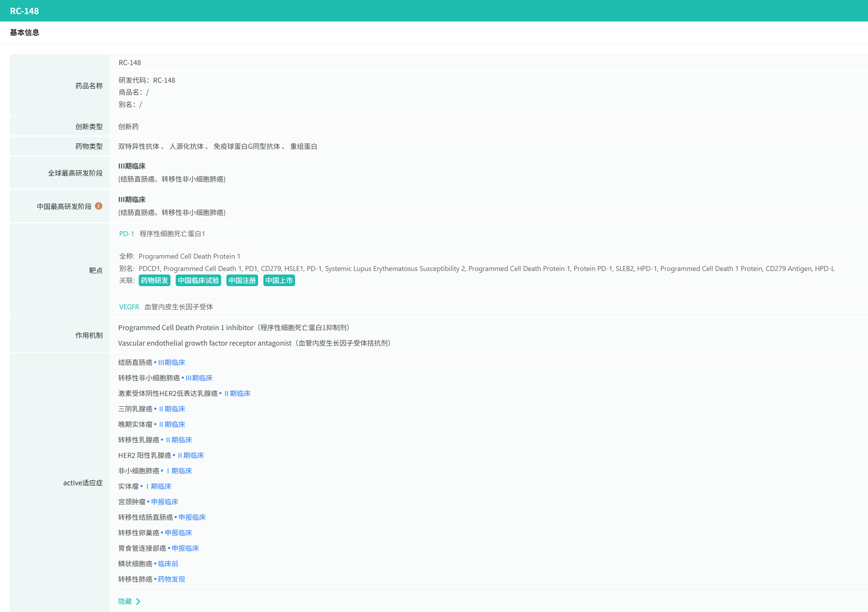Open 申报临床 link for 转移性卵巢癌
Image resolution: width=868 pixels, height=612 pixels.
pos(178,533)
